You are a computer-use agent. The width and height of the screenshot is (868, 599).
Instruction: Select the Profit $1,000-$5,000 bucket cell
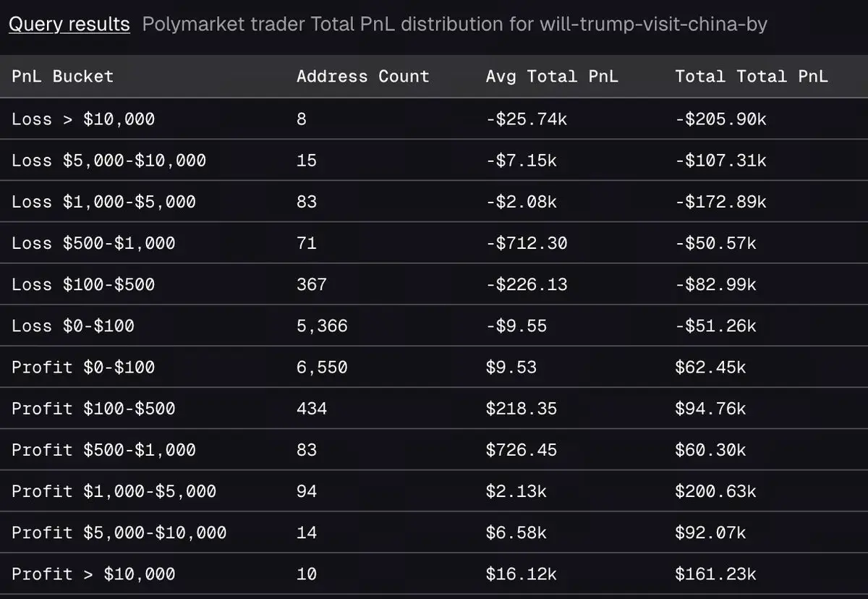coord(114,491)
